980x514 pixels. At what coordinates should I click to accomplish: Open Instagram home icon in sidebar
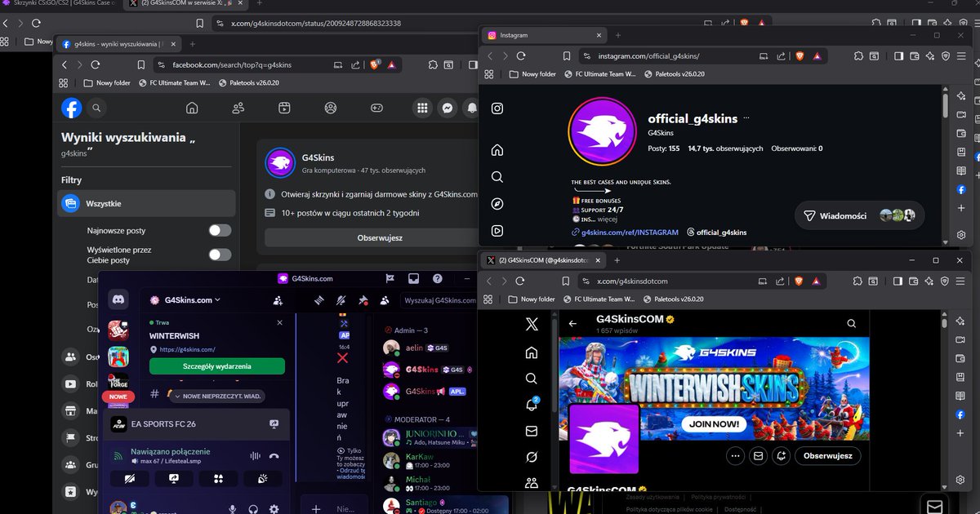[x=497, y=150]
